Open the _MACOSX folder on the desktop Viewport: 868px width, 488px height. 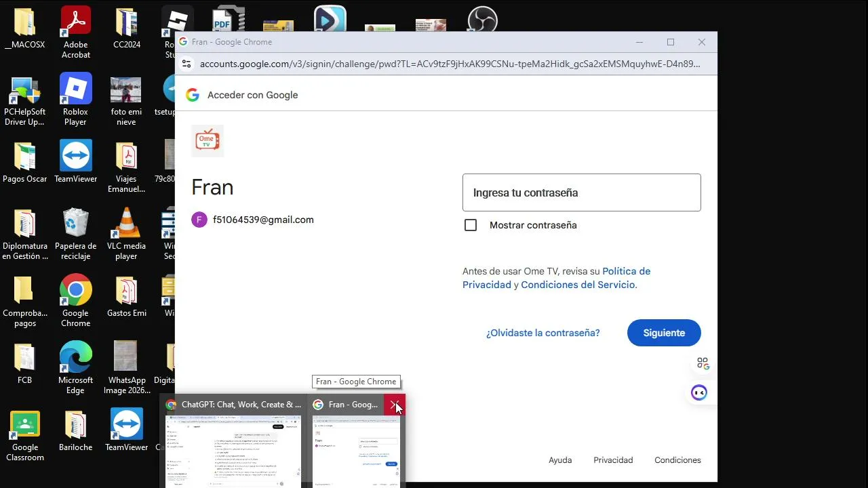pos(24,28)
